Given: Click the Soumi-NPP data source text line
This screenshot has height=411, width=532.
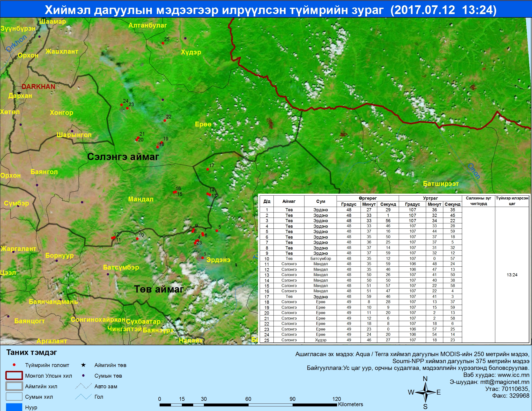Looking at the screenshot, I should coord(461,361).
